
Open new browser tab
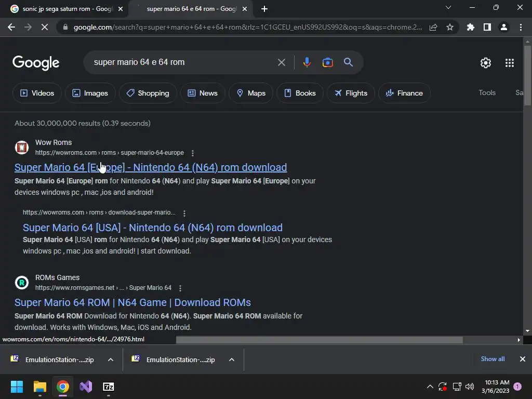pos(264,9)
